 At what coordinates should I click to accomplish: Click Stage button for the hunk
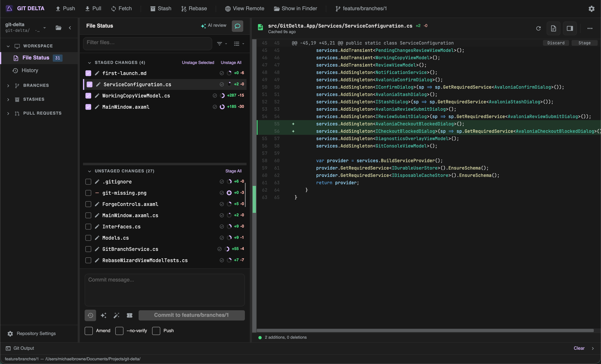pyautogui.click(x=584, y=43)
